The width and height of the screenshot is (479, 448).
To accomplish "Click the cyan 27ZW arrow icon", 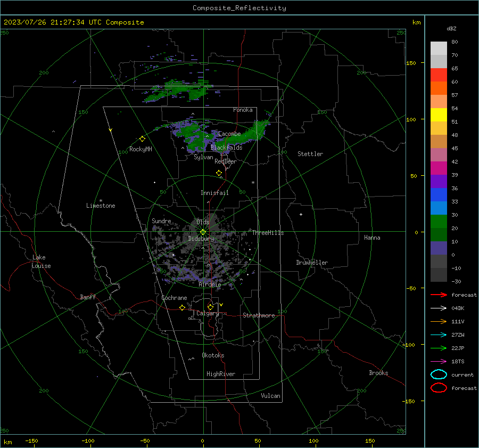I will [439, 335].
